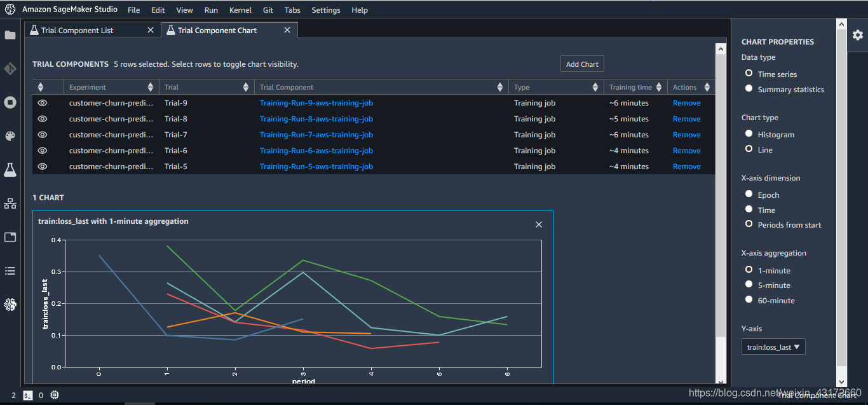
Task: Sort by Type column arrows
Action: click(x=595, y=87)
